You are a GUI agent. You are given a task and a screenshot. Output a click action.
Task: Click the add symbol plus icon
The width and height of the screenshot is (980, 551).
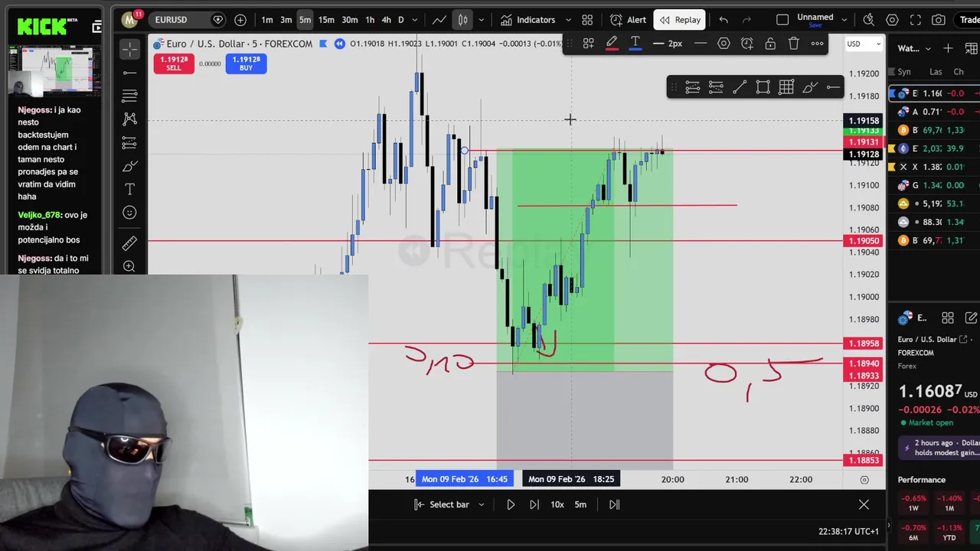[x=240, y=20]
